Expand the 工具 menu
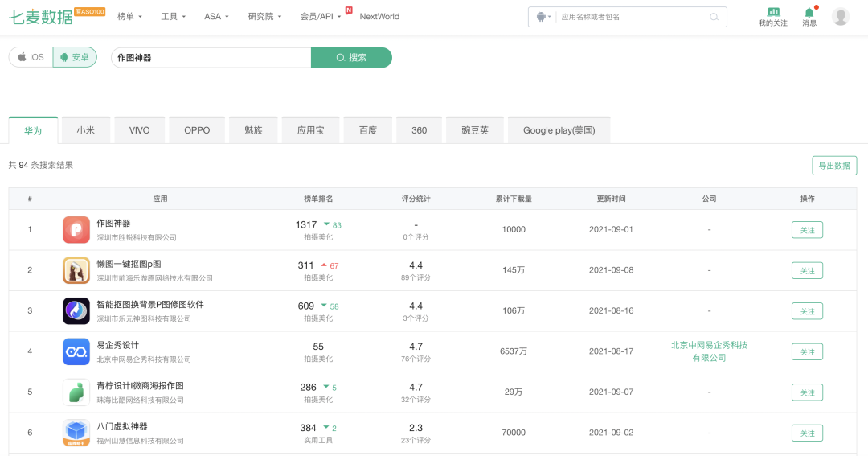 point(174,17)
